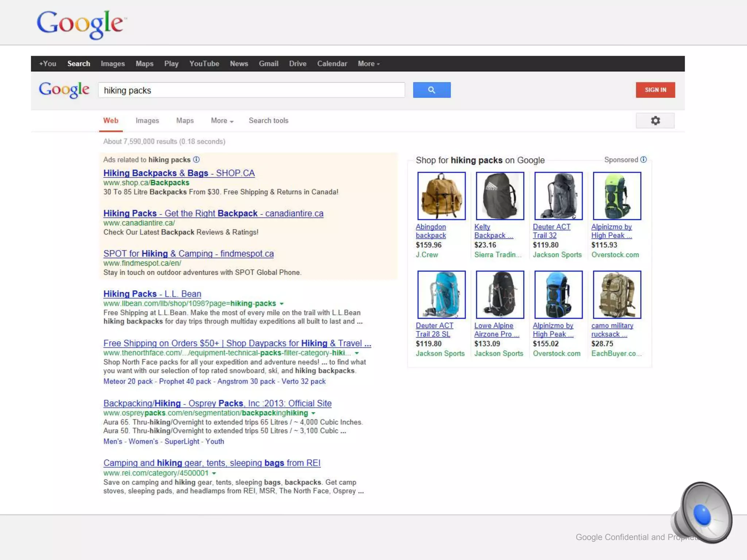
Task: Open the Osprey Men's sitelink
Action: (x=113, y=442)
